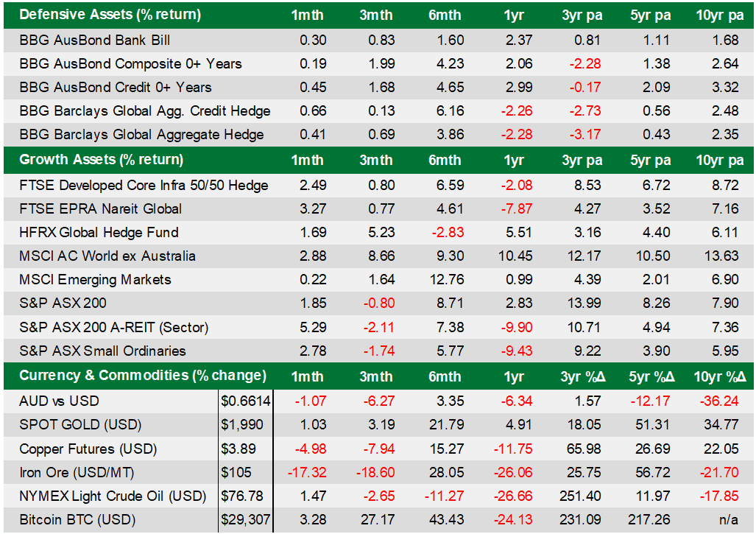Viewport: 756px width, 534px height.
Task: Select the iron ore price "$105"
Action: coord(236,473)
